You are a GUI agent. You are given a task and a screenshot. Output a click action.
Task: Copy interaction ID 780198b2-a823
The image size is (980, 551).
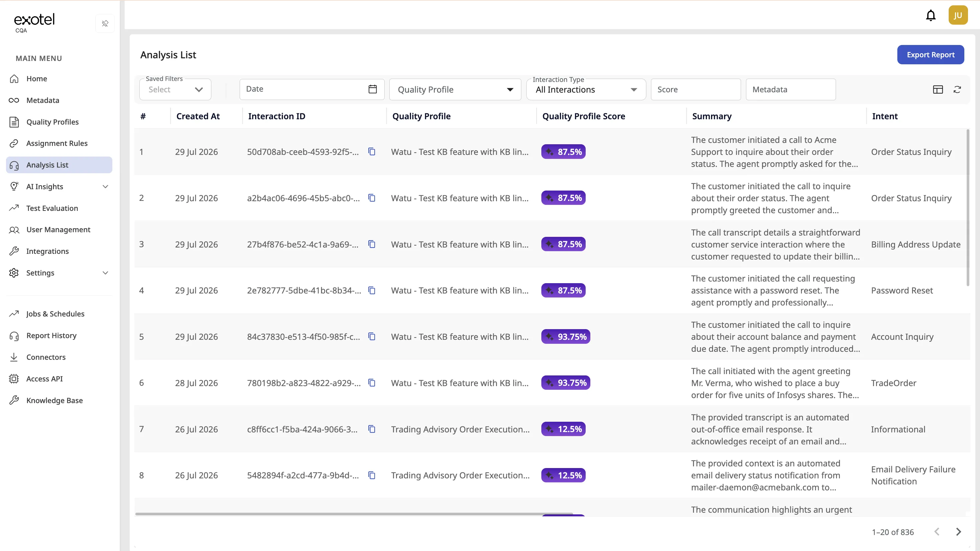tap(372, 383)
